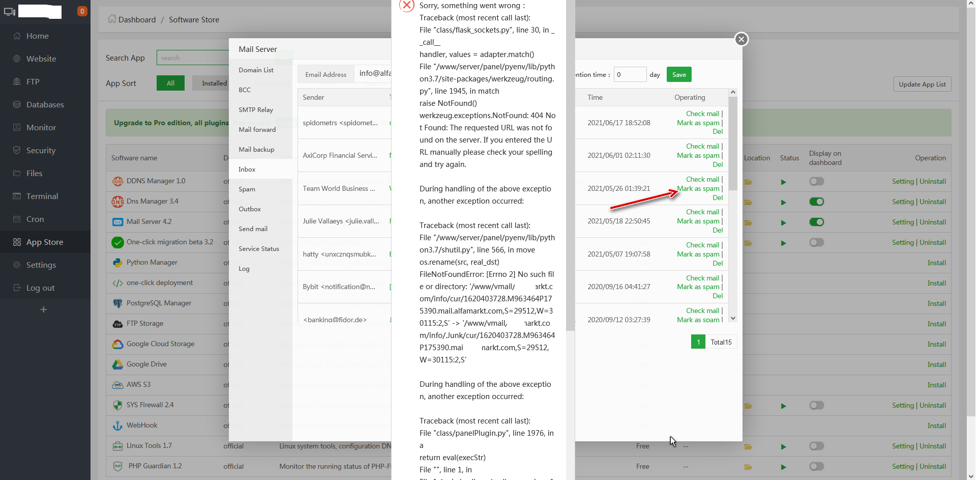Open Setting for the Mail Server row
The image size is (980, 480).
(x=903, y=222)
